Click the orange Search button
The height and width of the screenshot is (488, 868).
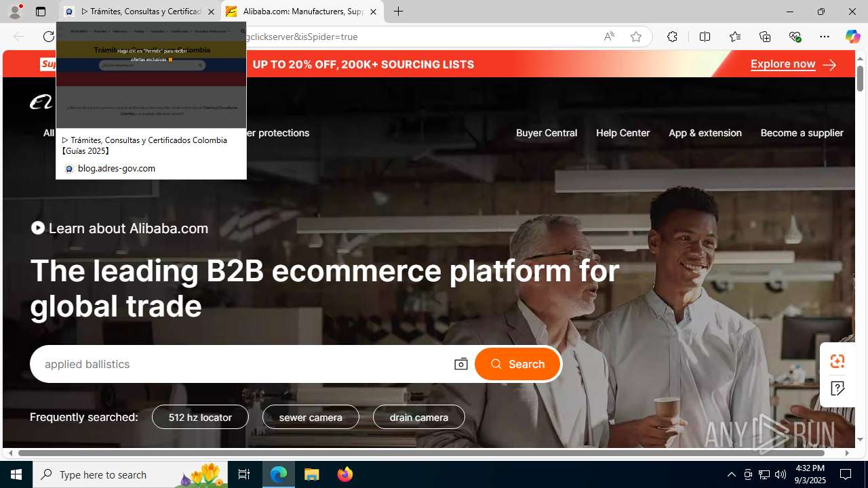pos(517,364)
